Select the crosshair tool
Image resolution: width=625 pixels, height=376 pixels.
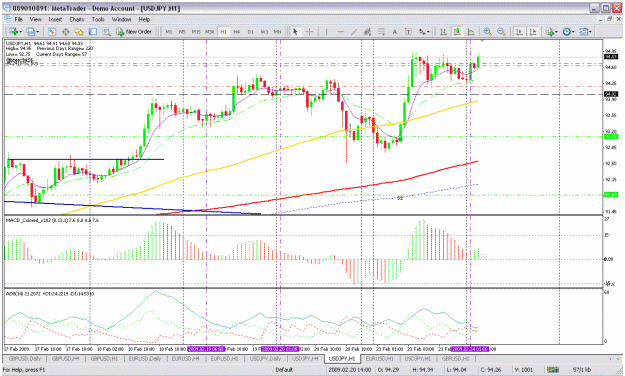pyautogui.click(x=309, y=31)
